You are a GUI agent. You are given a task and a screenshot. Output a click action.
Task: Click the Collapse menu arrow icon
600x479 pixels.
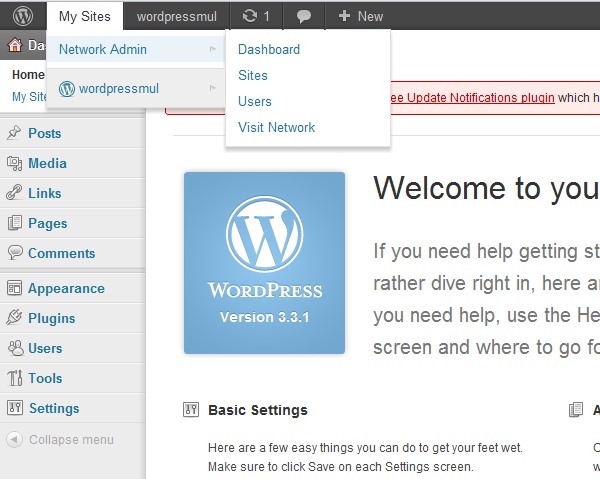coord(14,439)
